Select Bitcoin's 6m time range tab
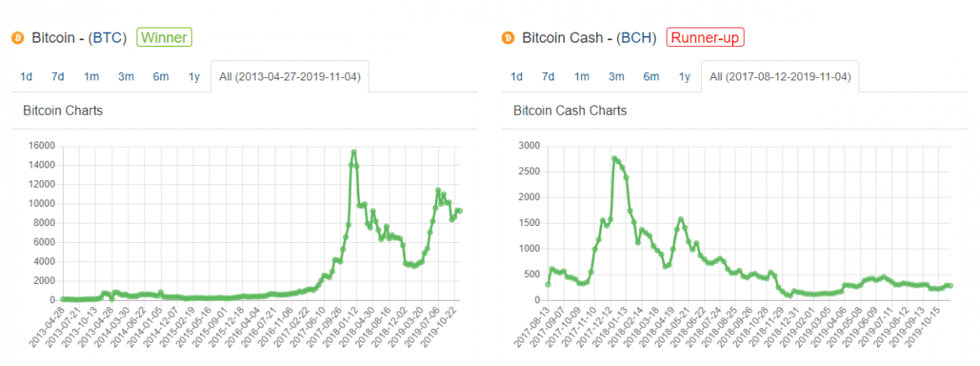This screenshot has width=980, height=366. [x=161, y=77]
